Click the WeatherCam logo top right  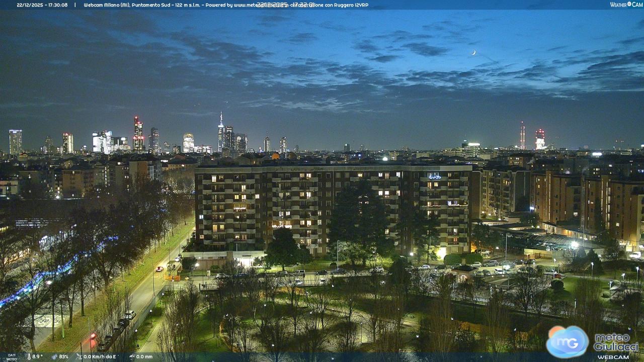click(626, 5)
